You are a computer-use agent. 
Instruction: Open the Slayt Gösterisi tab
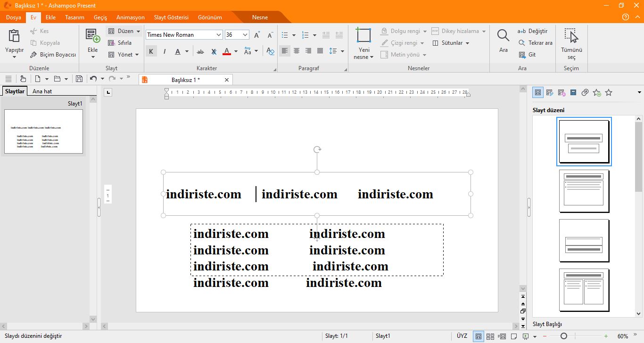[171, 17]
